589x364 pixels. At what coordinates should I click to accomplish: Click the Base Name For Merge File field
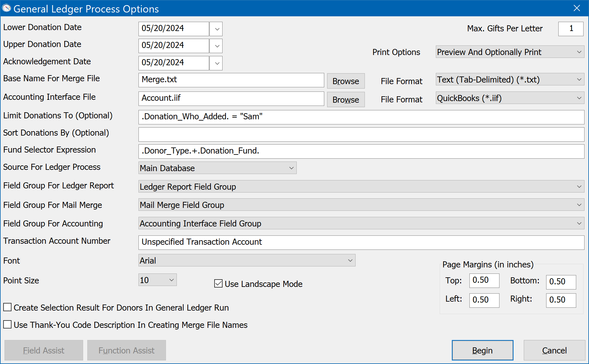[x=231, y=80]
